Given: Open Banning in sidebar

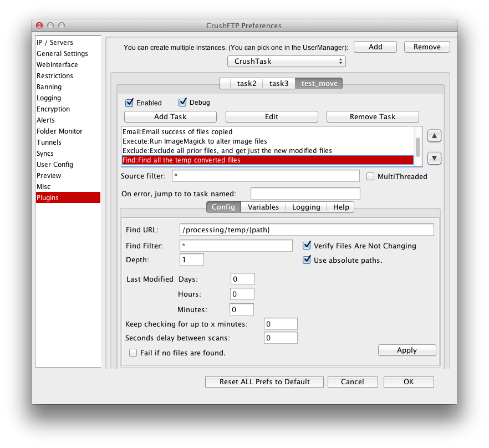Looking at the screenshot, I should coord(68,86).
